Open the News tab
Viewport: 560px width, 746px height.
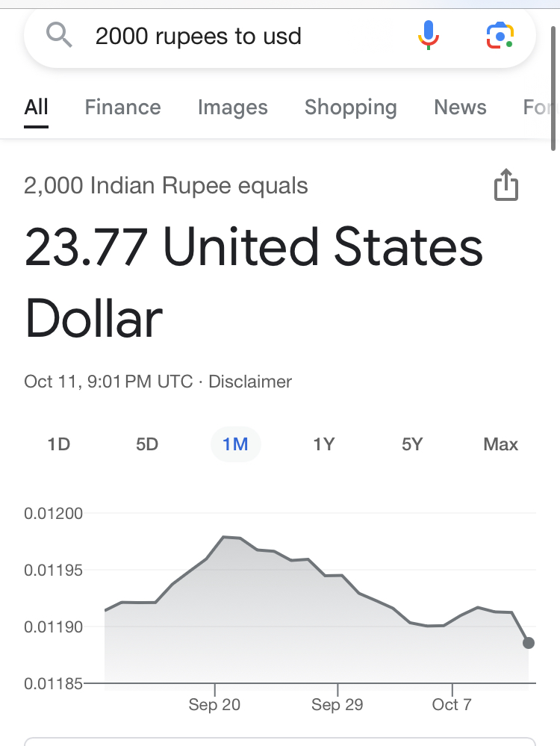tap(460, 108)
